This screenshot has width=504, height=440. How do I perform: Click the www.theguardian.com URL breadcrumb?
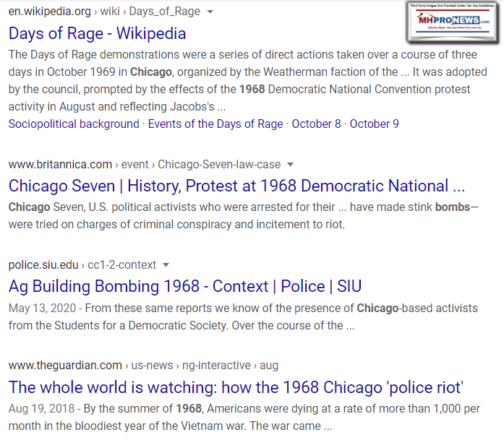65,365
